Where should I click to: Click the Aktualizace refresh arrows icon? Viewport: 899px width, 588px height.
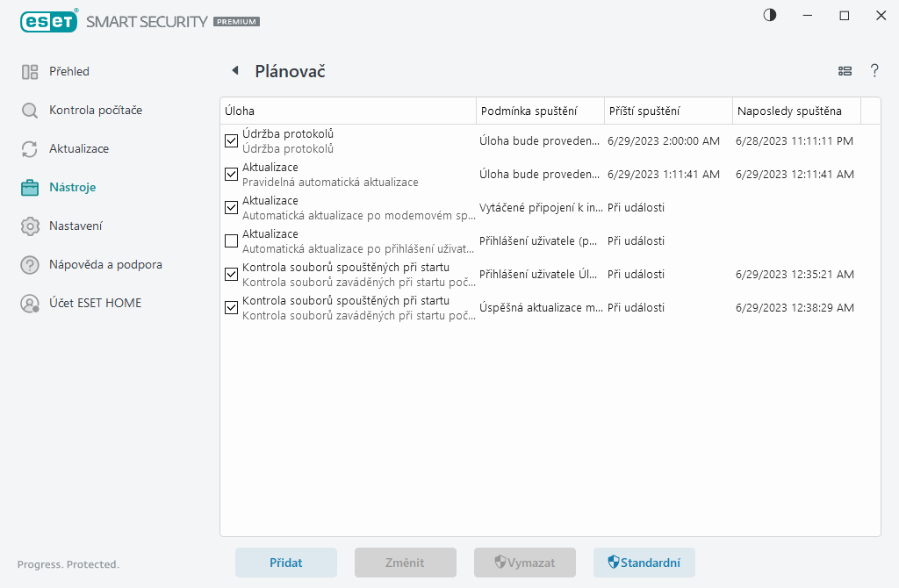pyautogui.click(x=30, y=149)
